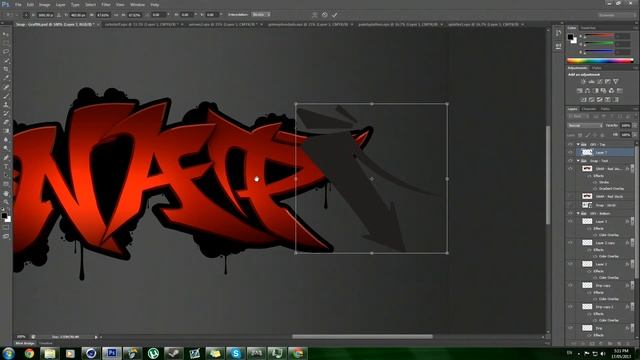Collapse the GFX - Top group

(x=578, y=144)
